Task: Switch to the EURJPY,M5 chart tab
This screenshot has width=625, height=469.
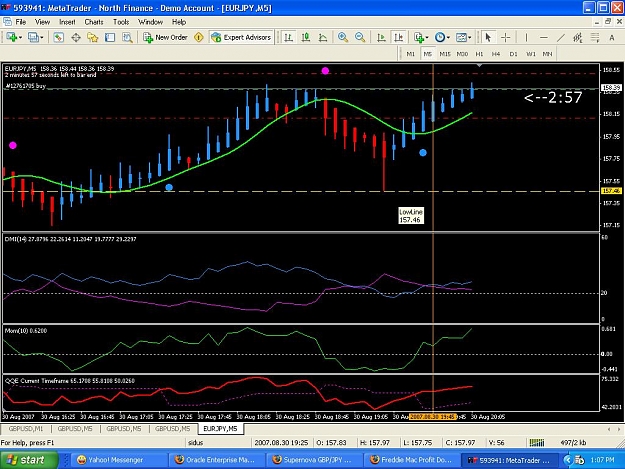Action: point(220,429)
